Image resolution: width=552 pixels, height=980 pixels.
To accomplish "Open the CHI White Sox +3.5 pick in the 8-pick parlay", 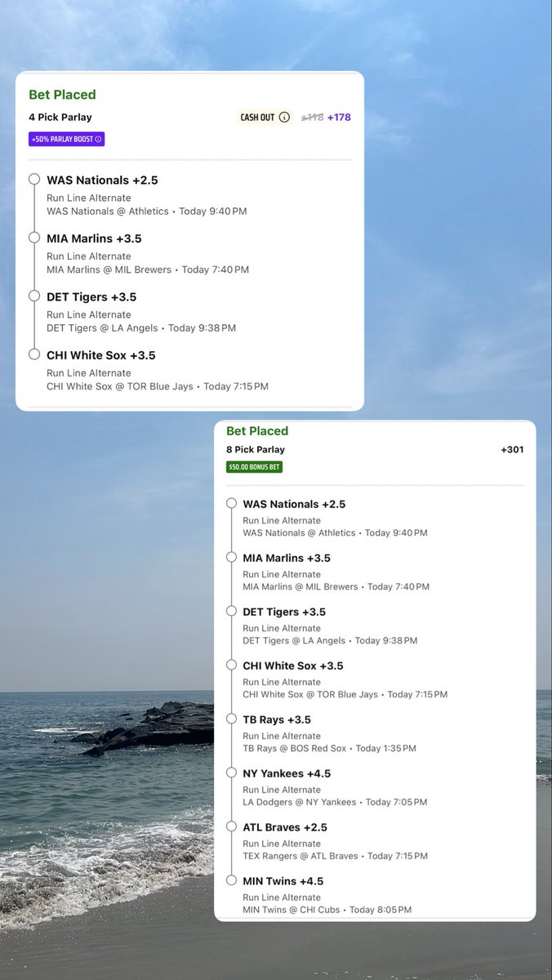I will coord(293,666).
